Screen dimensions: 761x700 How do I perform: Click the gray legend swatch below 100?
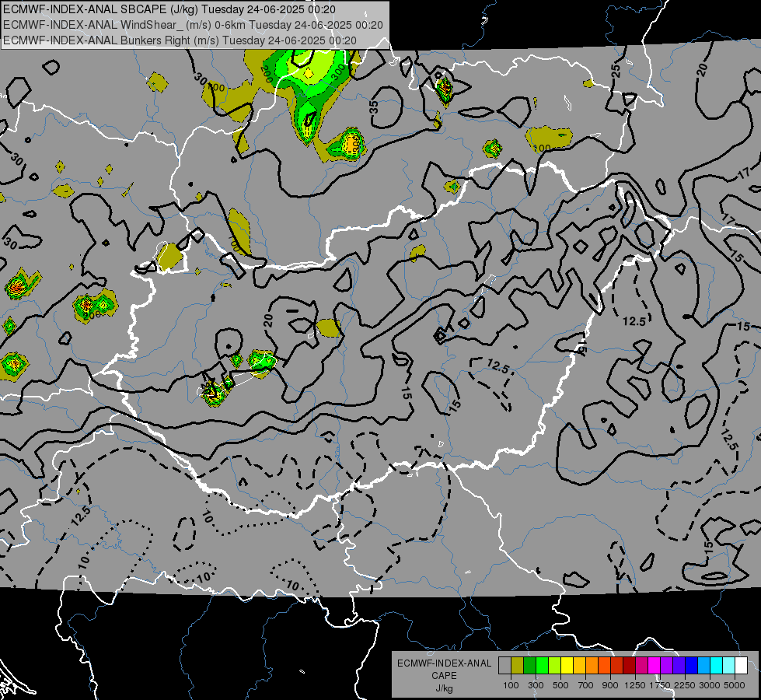click(504, 666)
